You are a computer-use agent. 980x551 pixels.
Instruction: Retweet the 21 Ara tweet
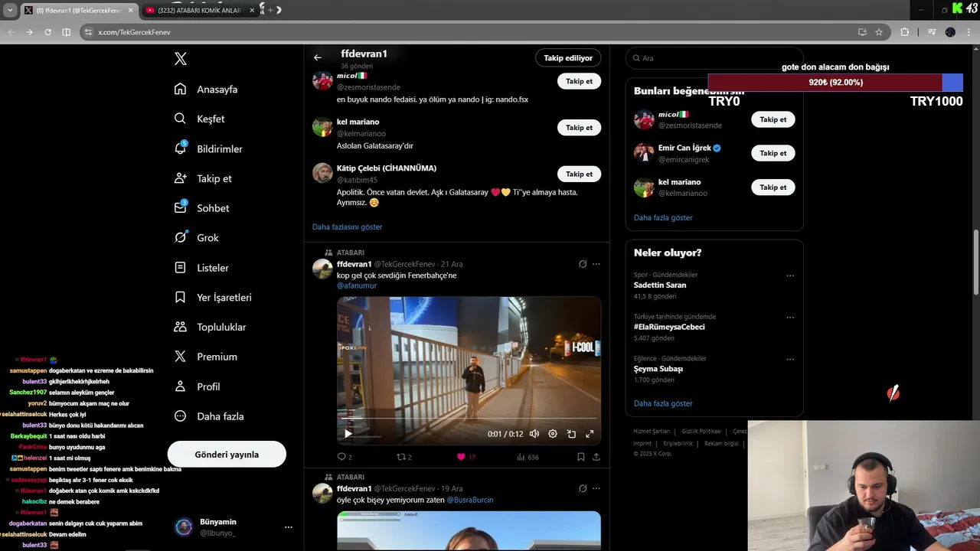pos(403,457)
